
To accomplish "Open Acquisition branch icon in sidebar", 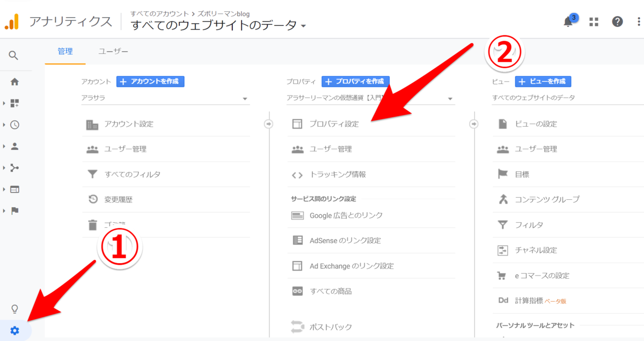I will point(14,168).
